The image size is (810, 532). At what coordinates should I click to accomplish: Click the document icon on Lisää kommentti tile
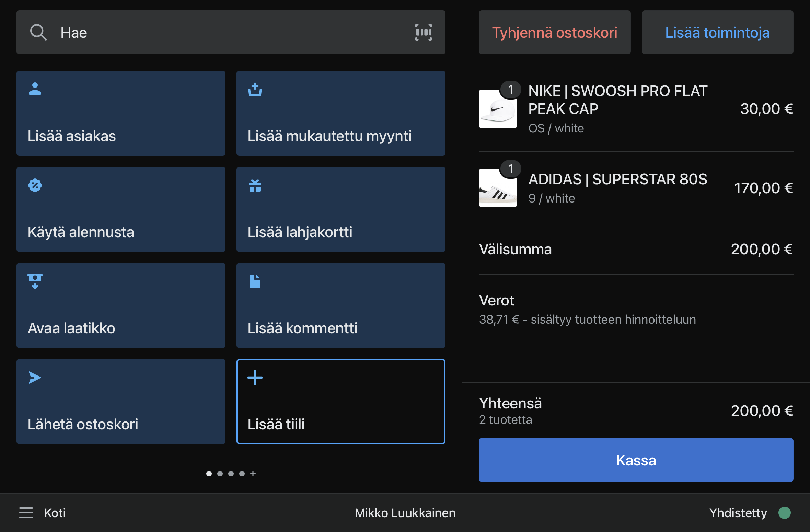[255, 281]
